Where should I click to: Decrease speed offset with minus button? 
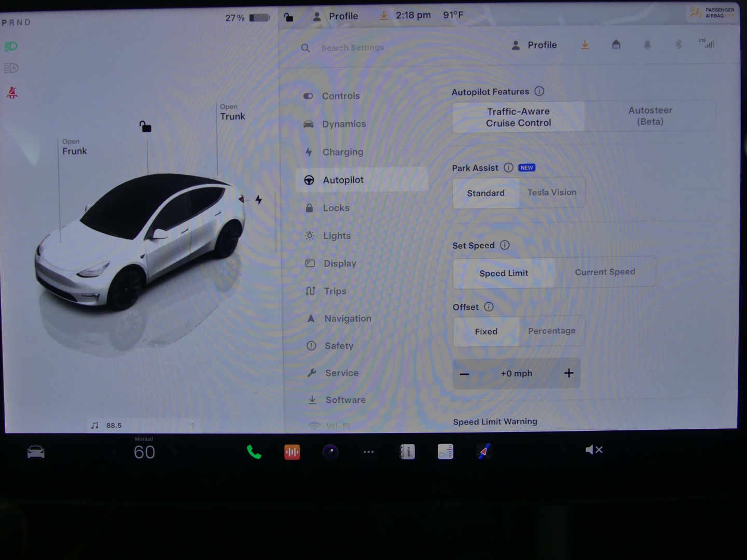(x=464, y=374)
